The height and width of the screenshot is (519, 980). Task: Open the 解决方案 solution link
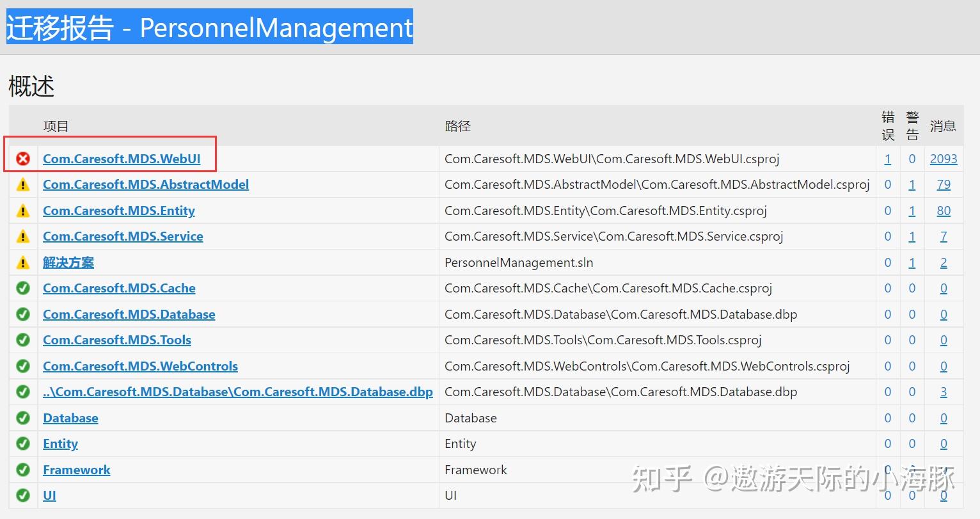coord(68,262)
